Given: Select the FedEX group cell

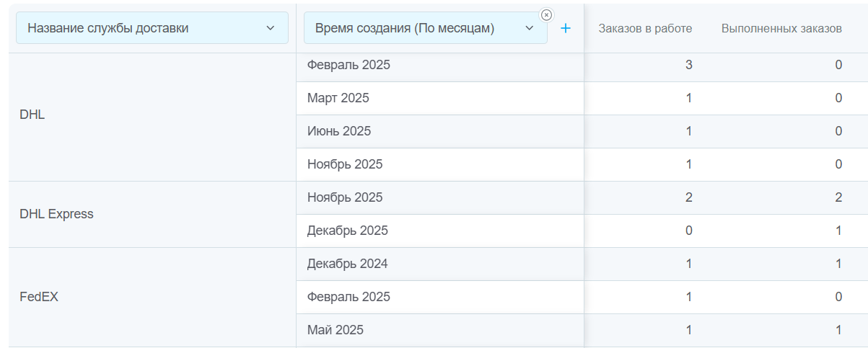Looking at the screenshot, I should (x=39, y=297).
